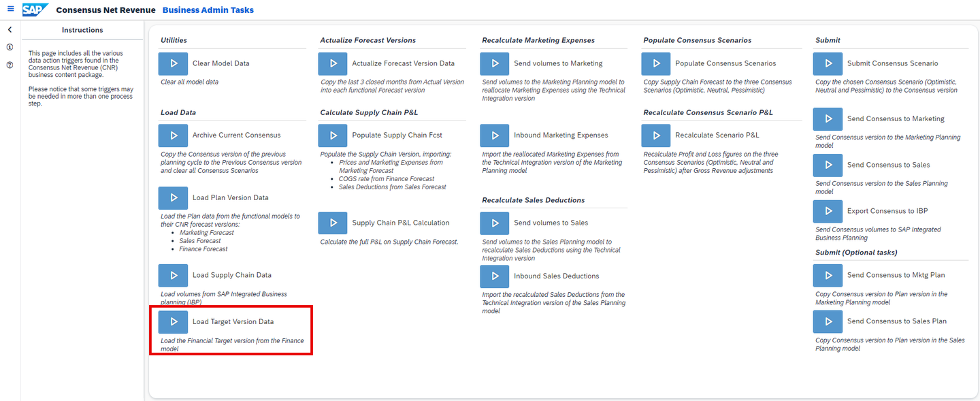Screen dimensions: 980x401
Task: Run the Send Consensus to Marketing trigger
Action: [828, 118]
